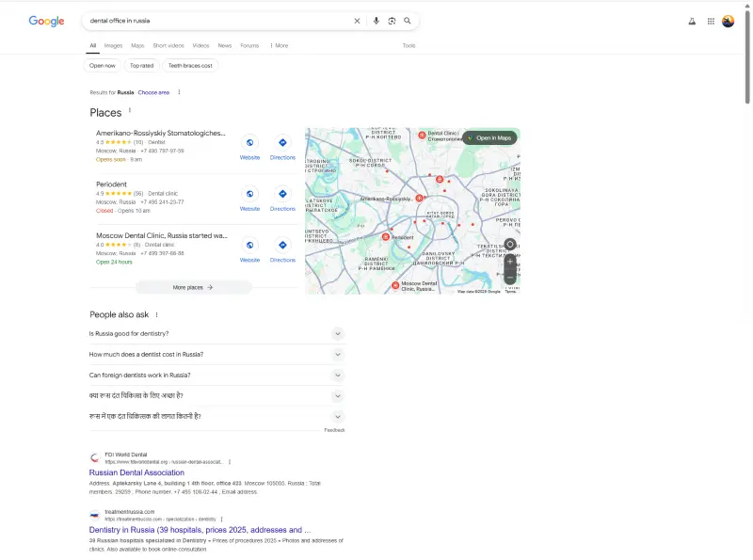
Task: Get Directions to Periodent clinic
Action: point(282,196)
